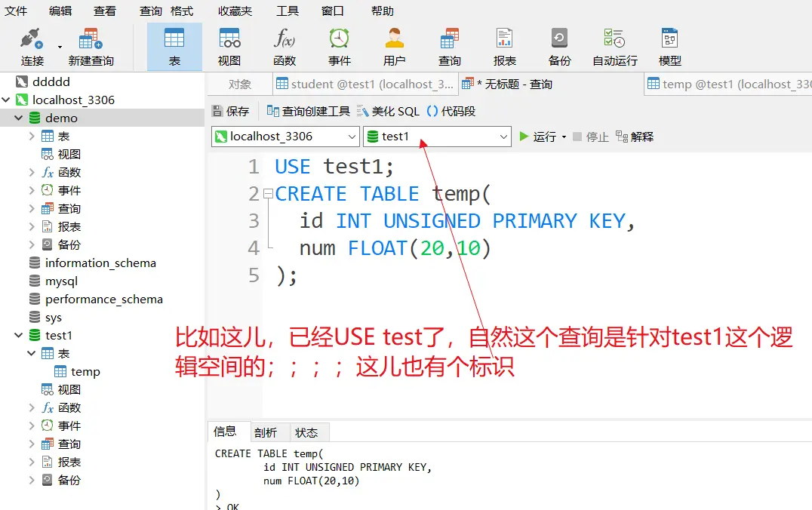Click the 连接 (Connection) toolbar icon

(x=32, y=47)
